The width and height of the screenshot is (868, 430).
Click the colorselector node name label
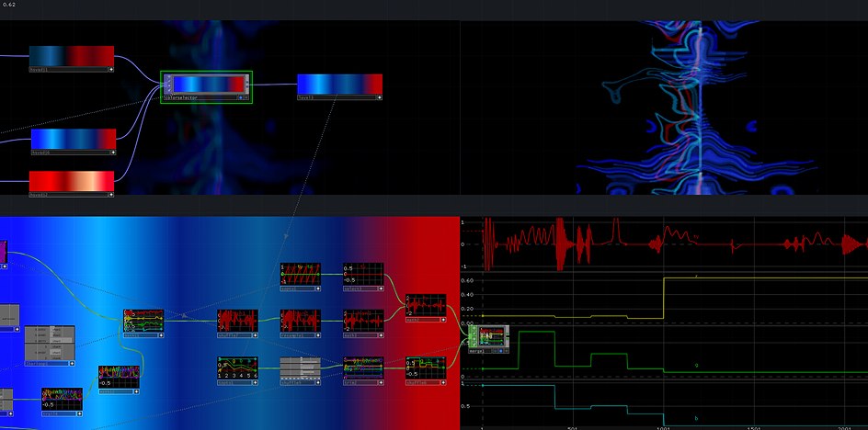tap(181, 97)
